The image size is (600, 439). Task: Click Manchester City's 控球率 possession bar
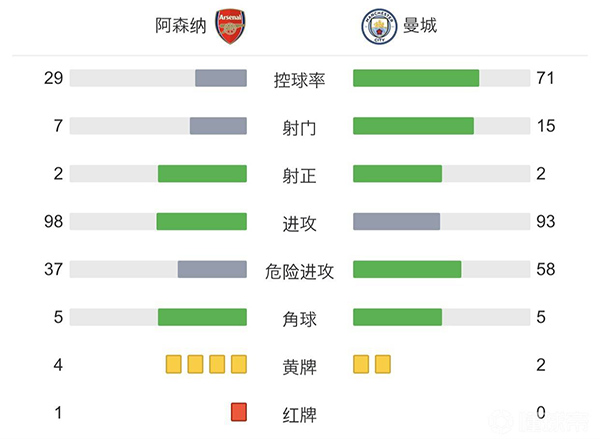pyautogui.click(x=416, y=78)
